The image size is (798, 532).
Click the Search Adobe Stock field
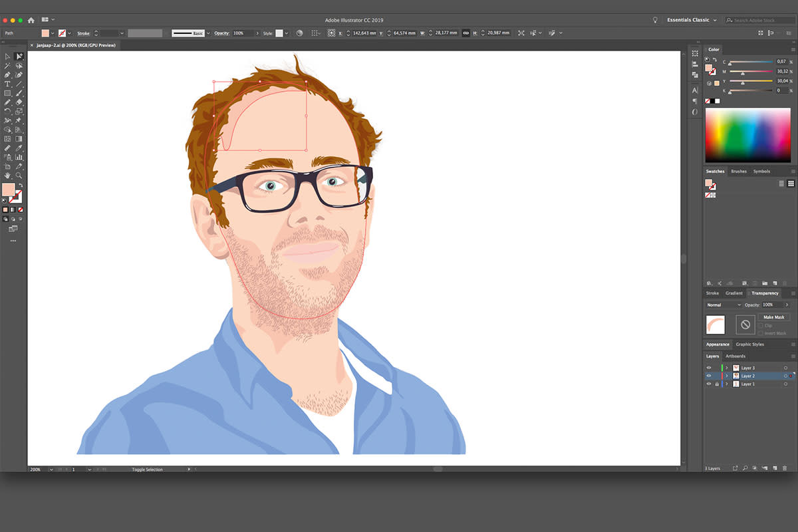click(759, 20)
